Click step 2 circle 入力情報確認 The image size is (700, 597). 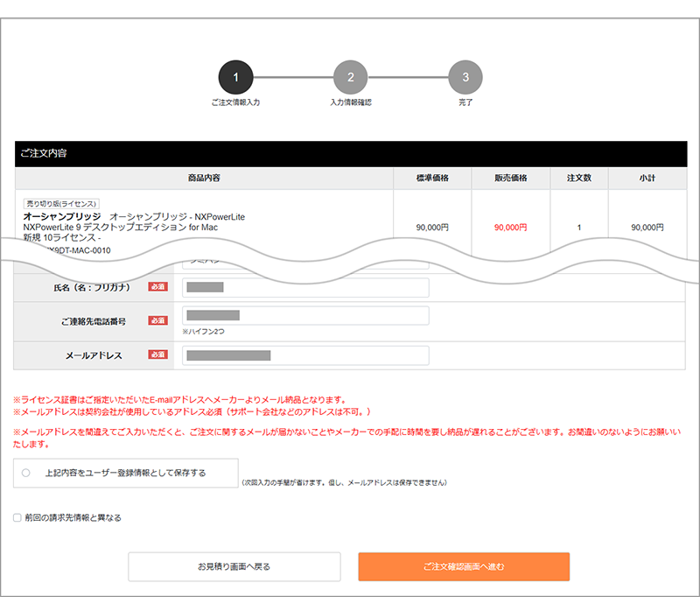351,77
